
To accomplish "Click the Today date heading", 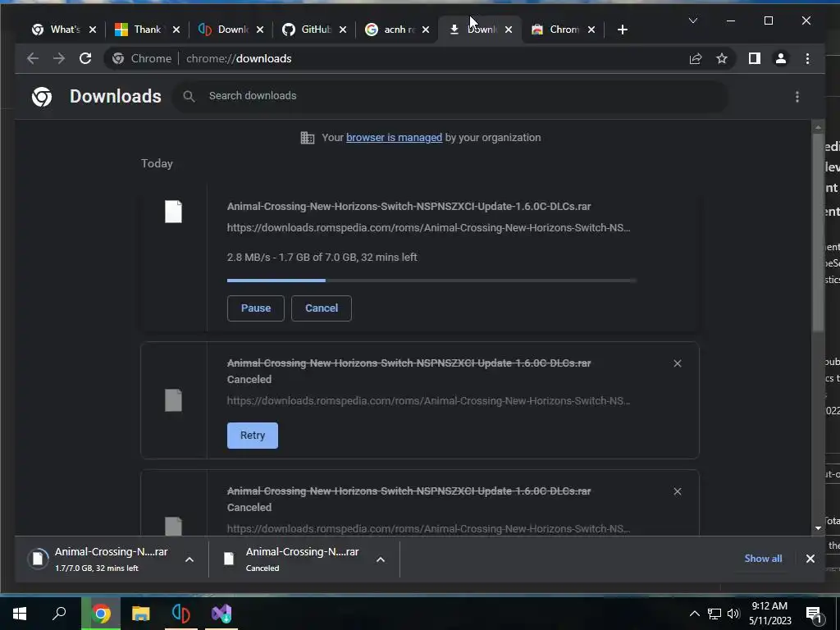I will [x=157, y=163].
